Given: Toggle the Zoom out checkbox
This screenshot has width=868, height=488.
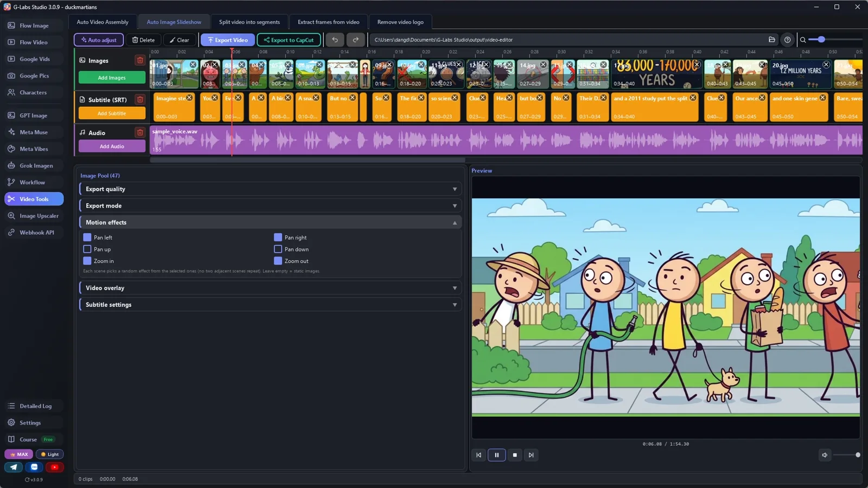Looking at the screenshot, I should pos(278,261).
